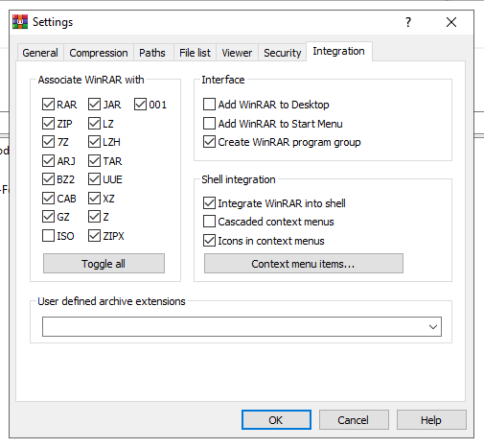Uncheck the XZ checkbox
The height and width of the screenshot is (448, 484).
click(94, 199)
